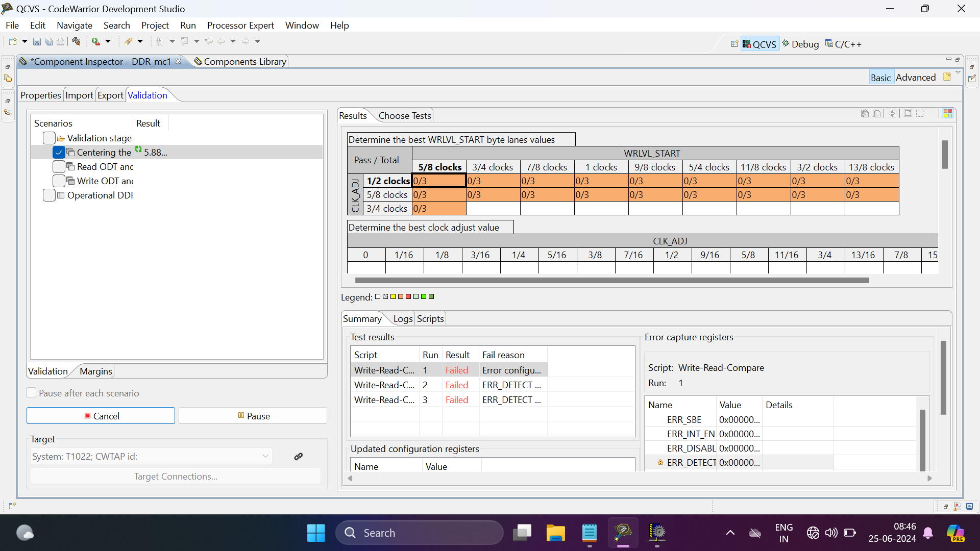Click the Pause button
The image size is (980, 551).
[253, 416]
